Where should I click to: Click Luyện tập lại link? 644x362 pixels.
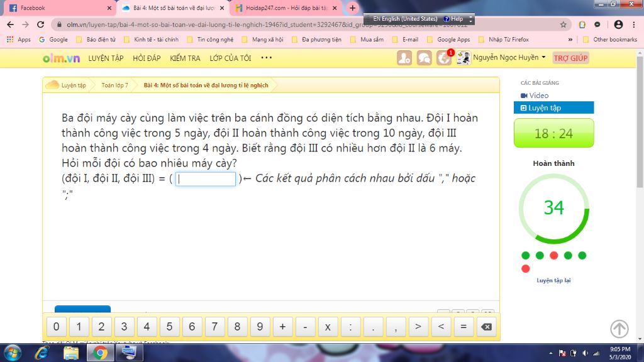click(553, 280)
